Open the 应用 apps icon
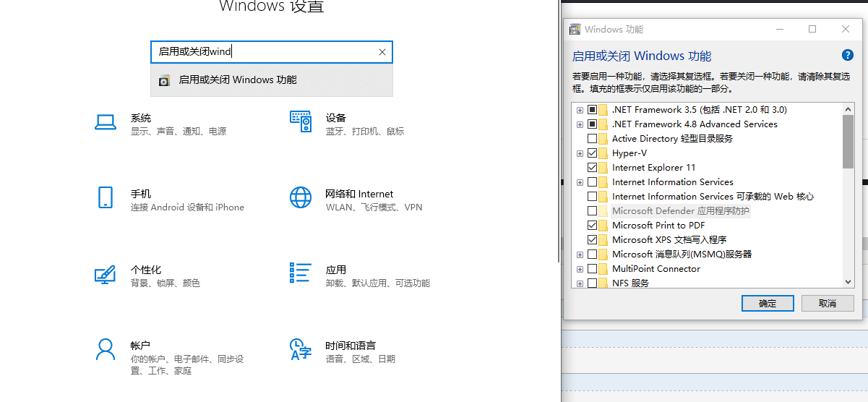The image size is (868, 402). [301, 273]
